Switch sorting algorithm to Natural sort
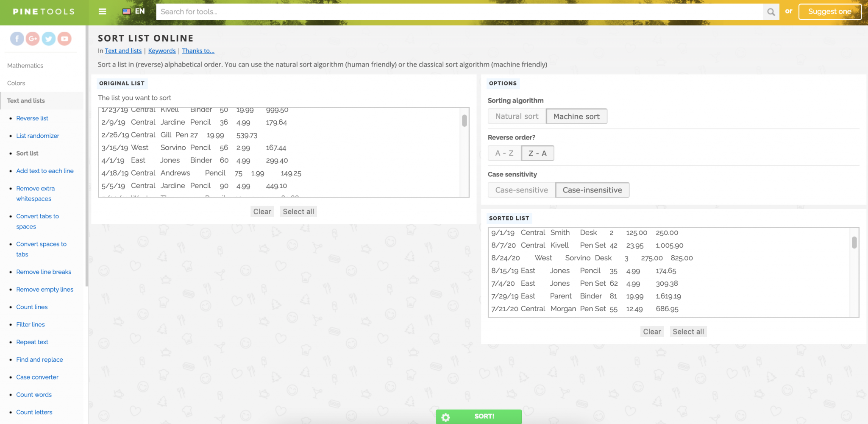868x424 pixels. point(517,116)
